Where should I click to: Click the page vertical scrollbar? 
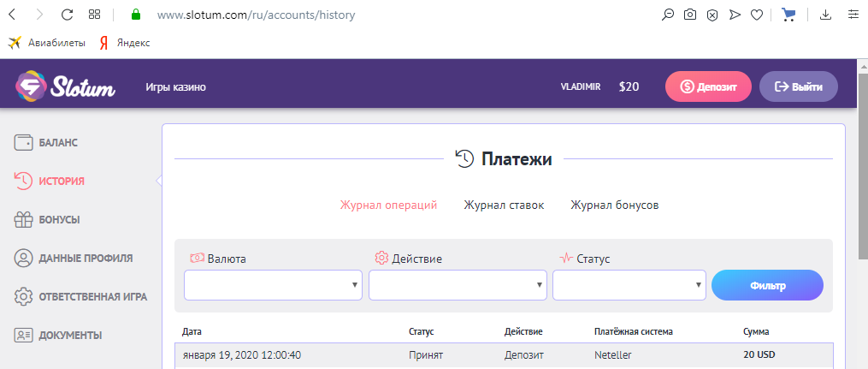click(x=863, y=164)
